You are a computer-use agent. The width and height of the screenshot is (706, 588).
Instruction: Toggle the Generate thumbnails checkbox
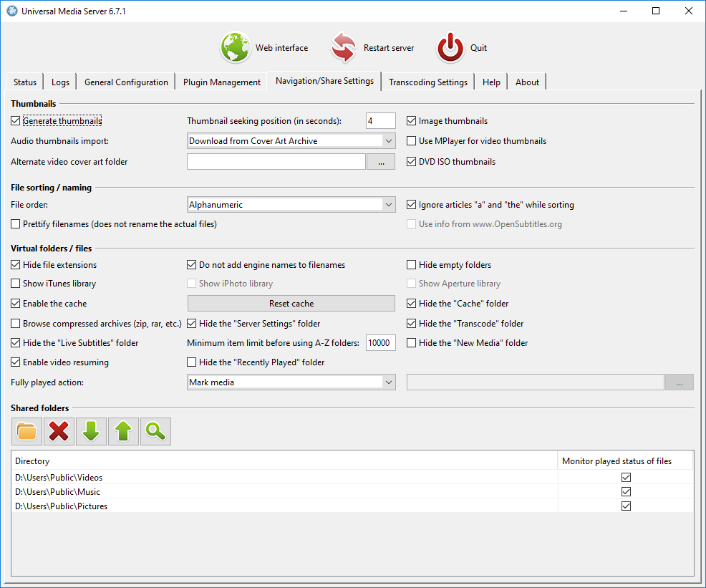click(15, 120)
